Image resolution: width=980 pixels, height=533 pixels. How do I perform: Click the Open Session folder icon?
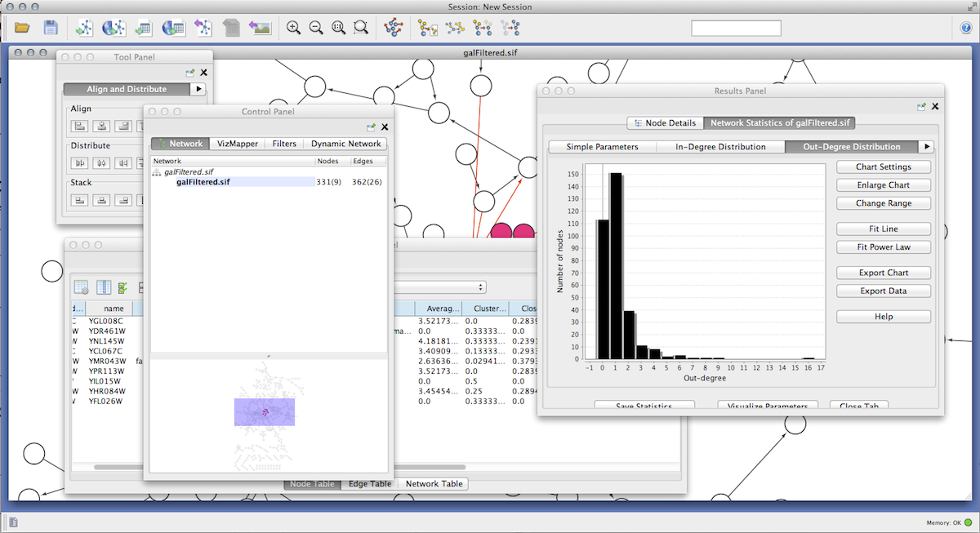22,28
